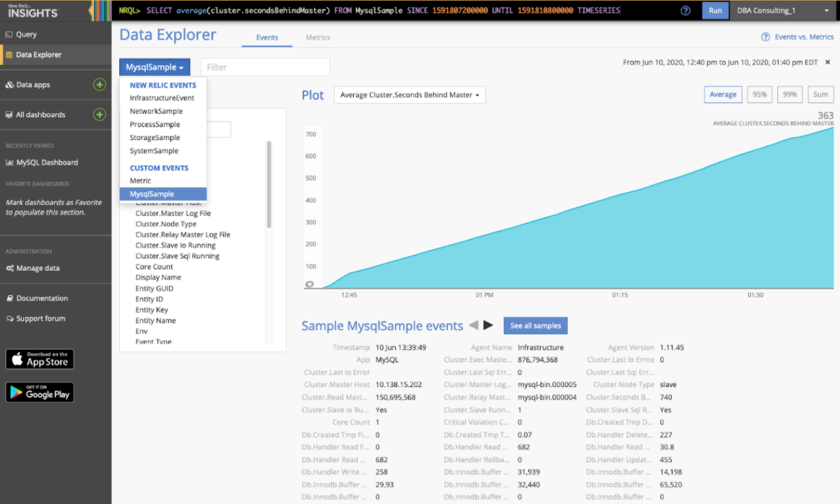The width and height of the screenshot is (840, 504).
Task: Toggle Average aggregation for the plot
Action: (x=722, y=95)
